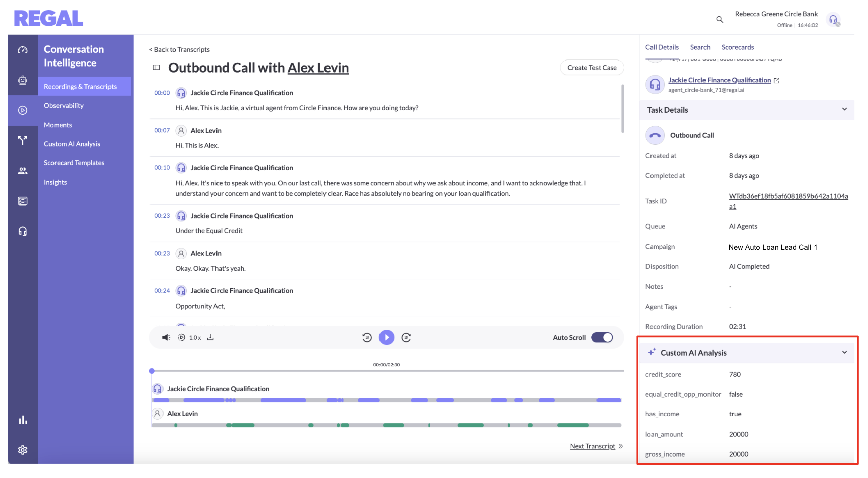Click the audio timeline scrubber handle
Screen dimensions: 868x478
tap(152, 371)
